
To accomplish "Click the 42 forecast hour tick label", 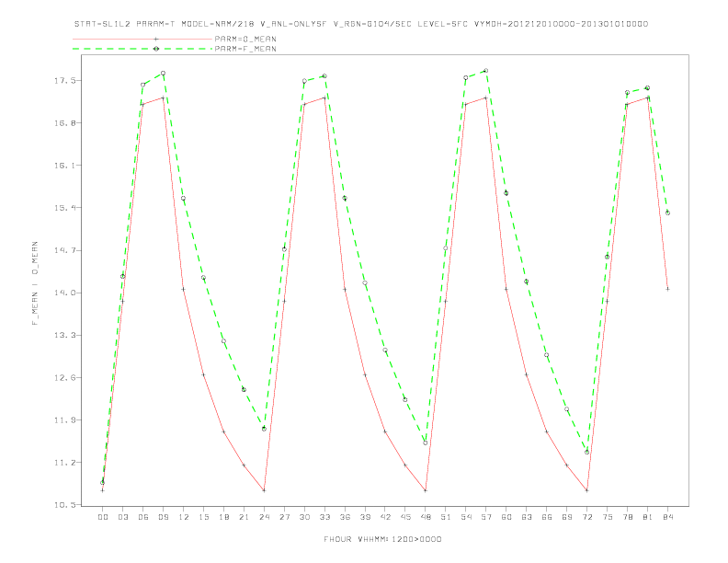I will (385, 517).
